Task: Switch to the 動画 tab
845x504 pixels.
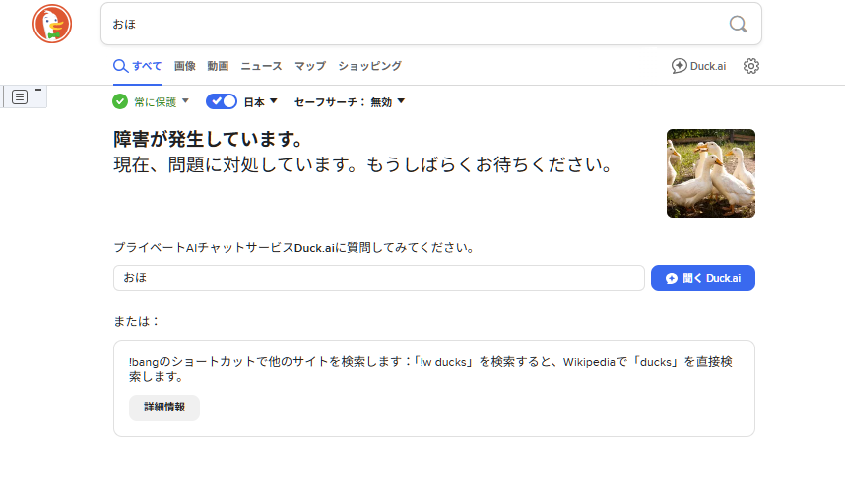Action: point(218,66)
